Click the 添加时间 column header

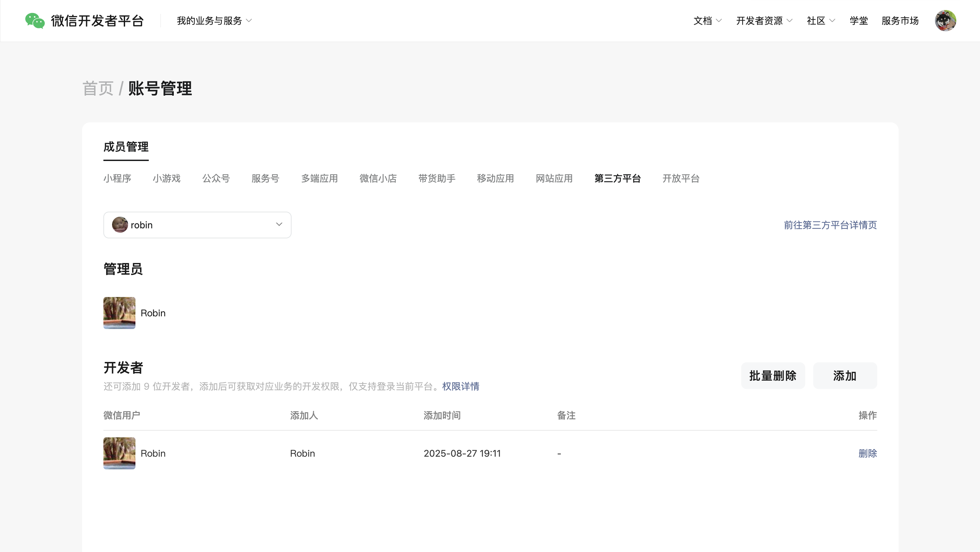[x=442, y=415]
